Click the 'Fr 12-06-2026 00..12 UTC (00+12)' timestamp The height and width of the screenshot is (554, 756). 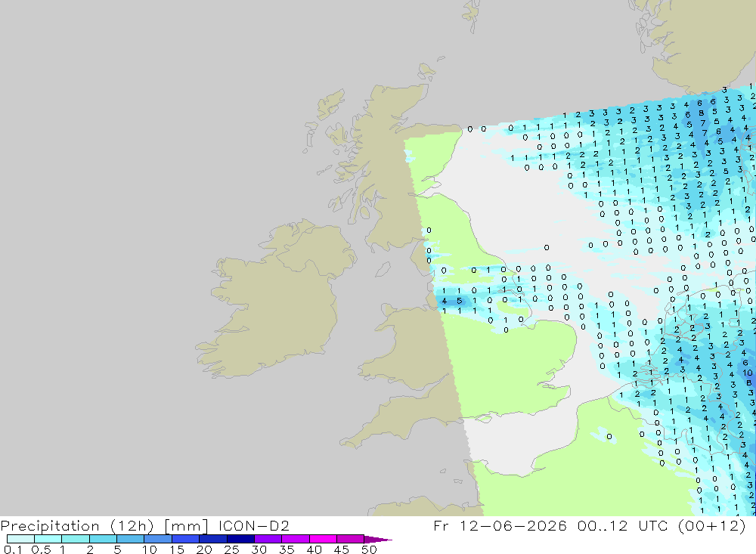click(x=589, y=525)
